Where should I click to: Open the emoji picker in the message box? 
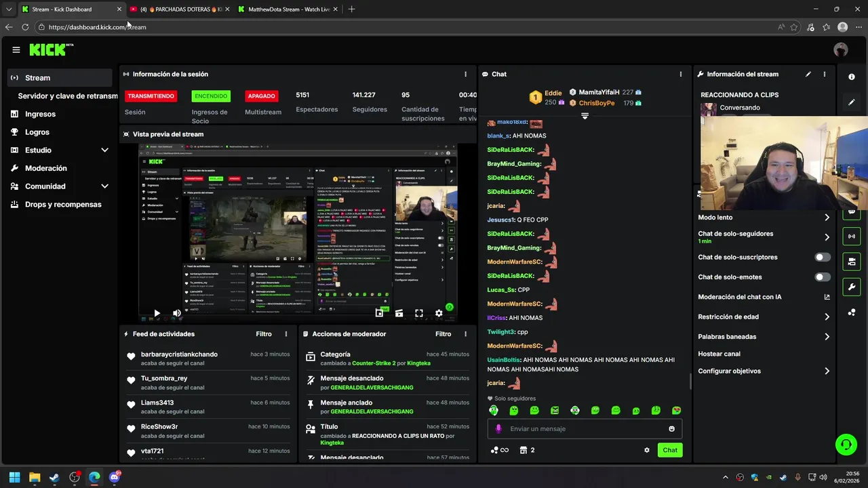coord(672,429)
